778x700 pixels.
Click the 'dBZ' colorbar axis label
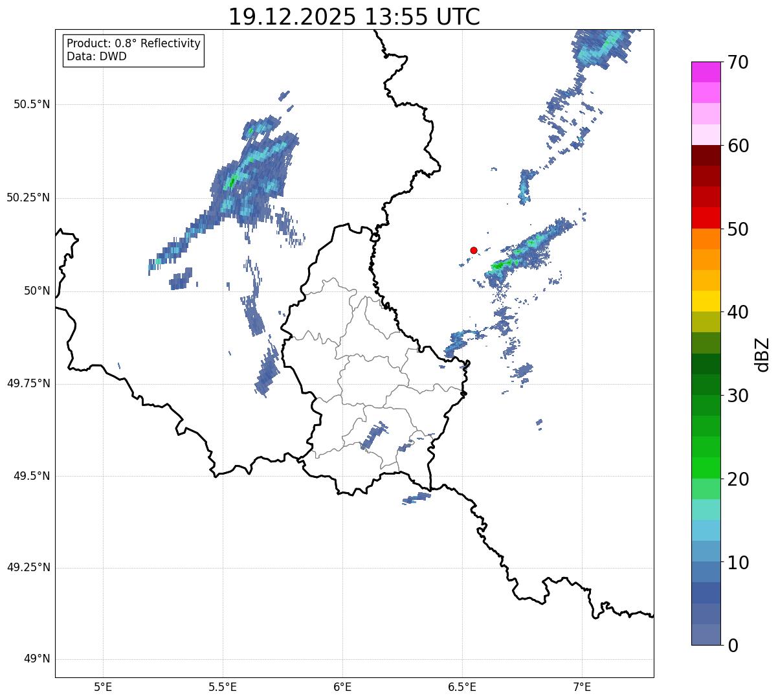point(762,354)
